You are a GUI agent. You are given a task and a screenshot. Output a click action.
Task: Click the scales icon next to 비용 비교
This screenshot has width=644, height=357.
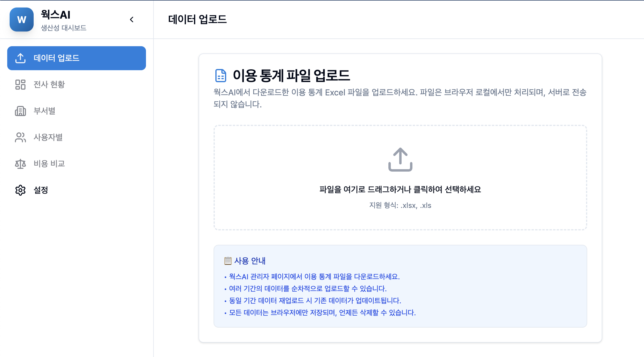(20, 164)
